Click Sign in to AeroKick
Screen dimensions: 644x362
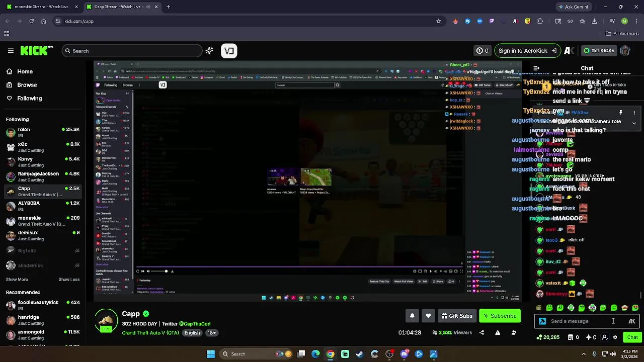(527, 51)
